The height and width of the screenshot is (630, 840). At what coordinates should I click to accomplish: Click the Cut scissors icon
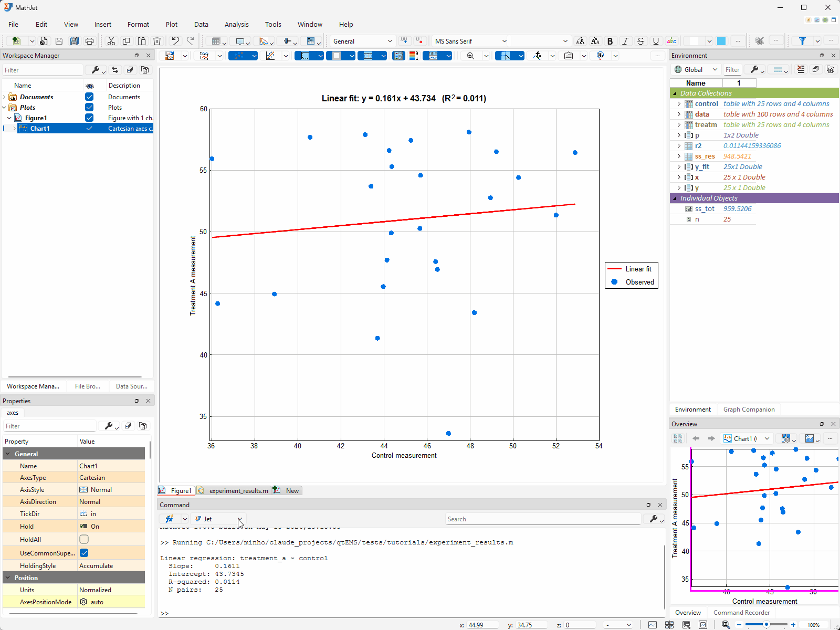111,41
